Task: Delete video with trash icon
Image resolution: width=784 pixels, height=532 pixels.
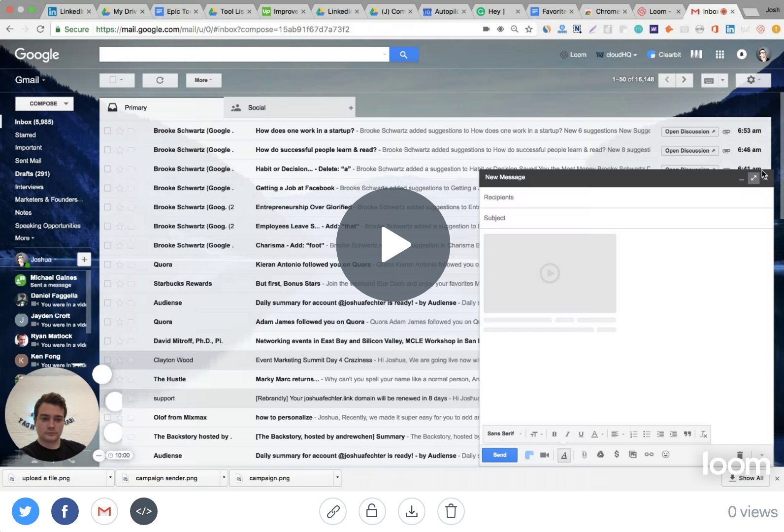Action: [451, 511]
